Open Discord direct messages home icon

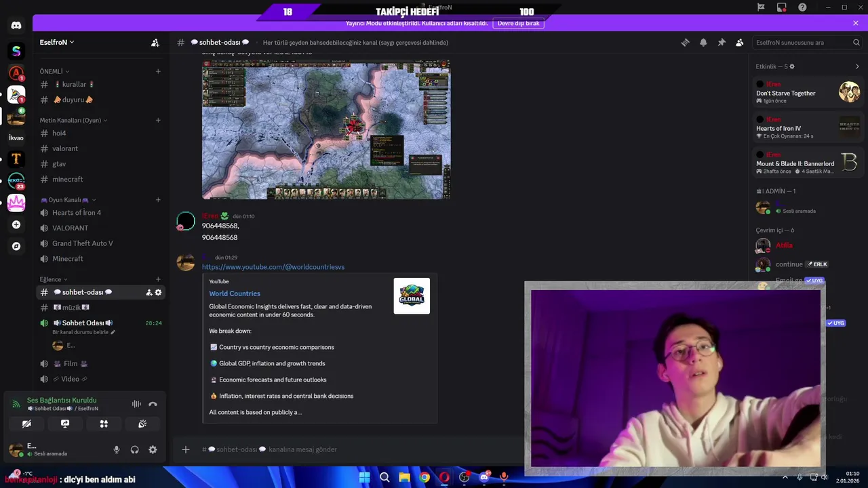(x=16, y=26)
